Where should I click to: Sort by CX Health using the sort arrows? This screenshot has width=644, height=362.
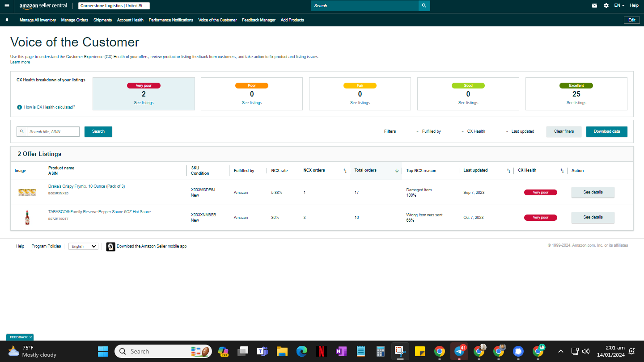562,171
